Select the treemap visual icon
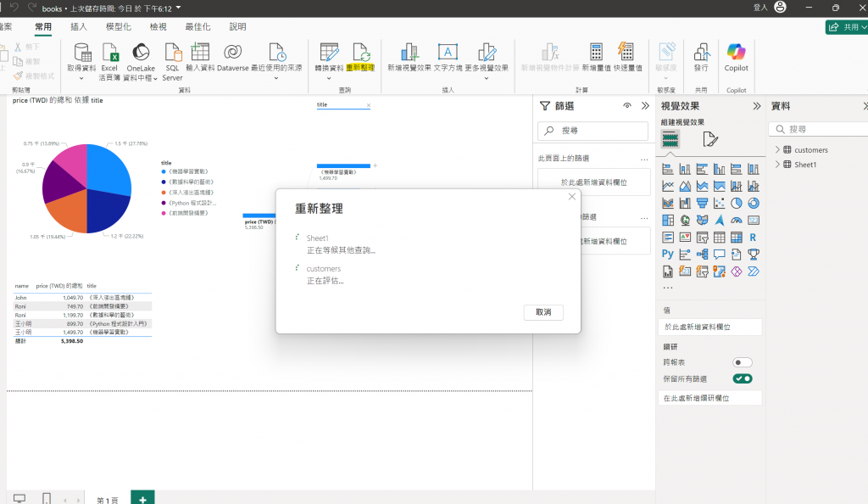868x504 pixels. 668,221
